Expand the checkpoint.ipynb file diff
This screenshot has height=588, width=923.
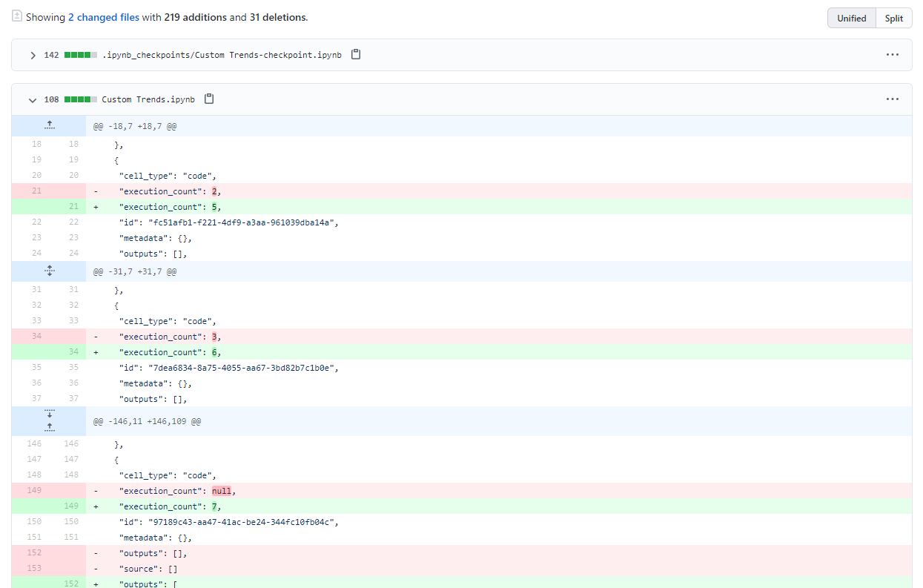(x=33, y=55)
